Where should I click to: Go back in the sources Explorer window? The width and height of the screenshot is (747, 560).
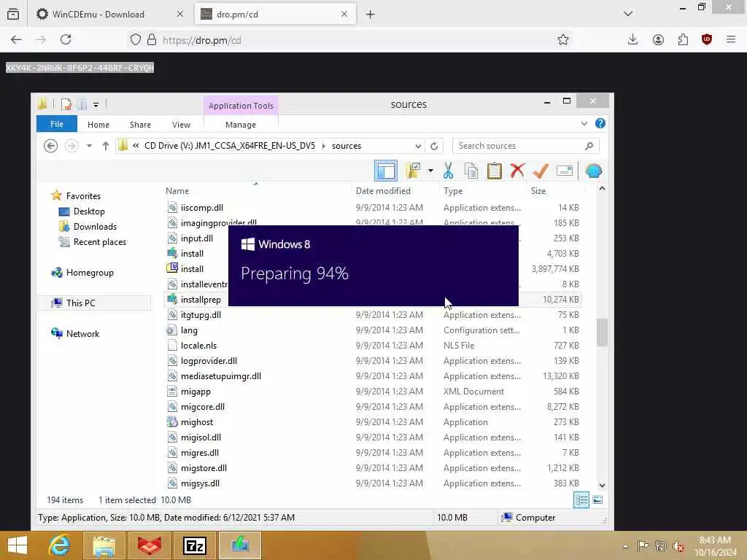pos(50,146)
